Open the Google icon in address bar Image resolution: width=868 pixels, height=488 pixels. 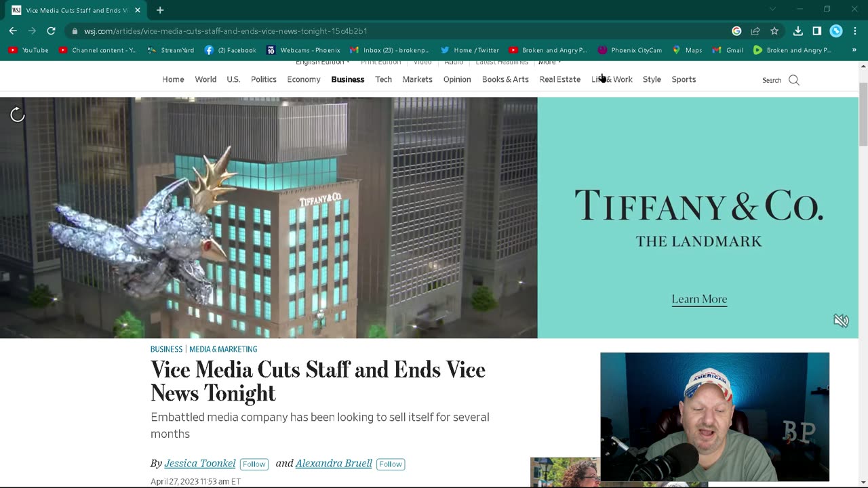pos(736,31)
